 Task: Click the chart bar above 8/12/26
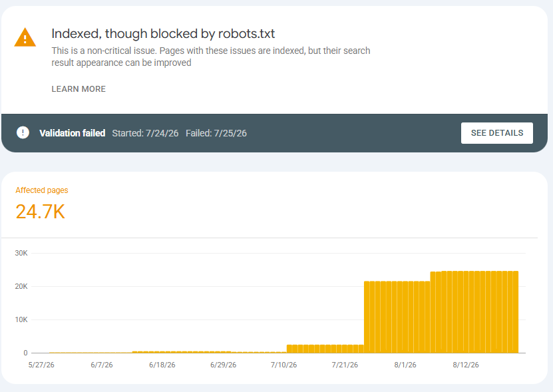(x=466, y=312)
